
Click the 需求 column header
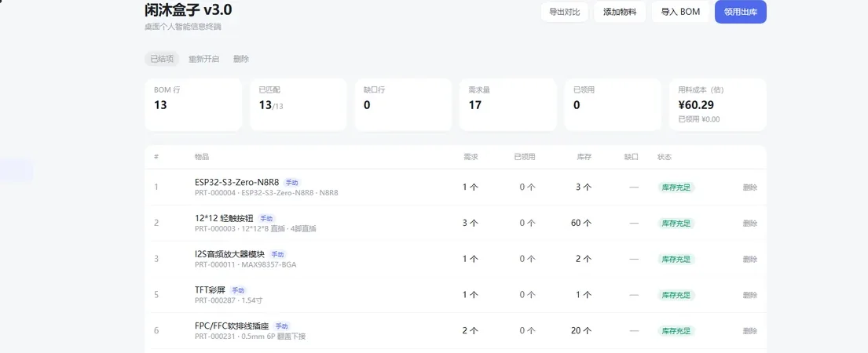click(471, 157)
